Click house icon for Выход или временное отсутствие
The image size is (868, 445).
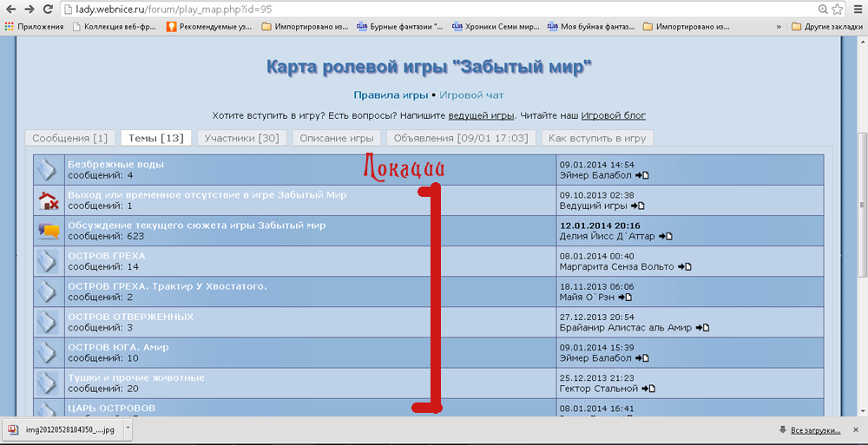coord(49,200)
